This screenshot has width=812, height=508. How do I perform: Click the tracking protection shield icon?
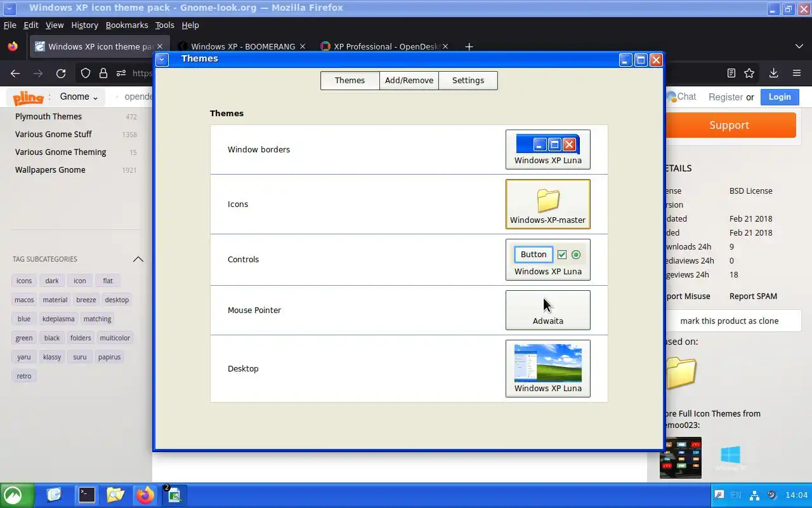[x=86, y=73]
